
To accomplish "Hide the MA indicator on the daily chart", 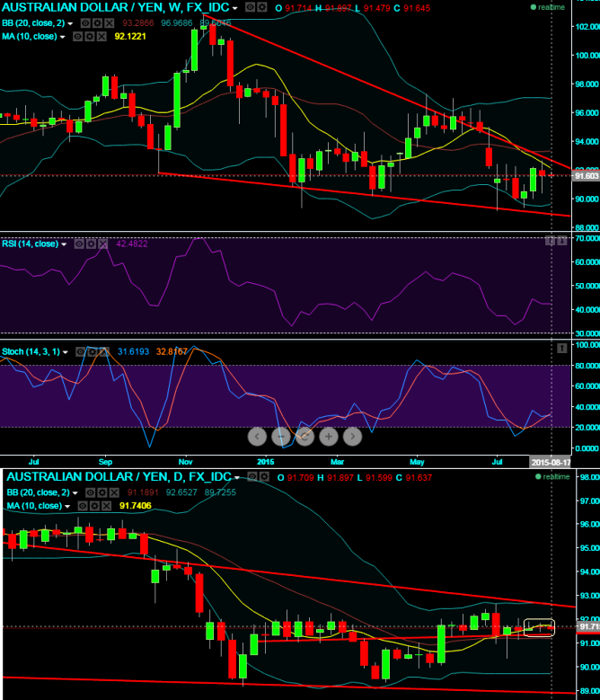I will (x=83, y=506).
